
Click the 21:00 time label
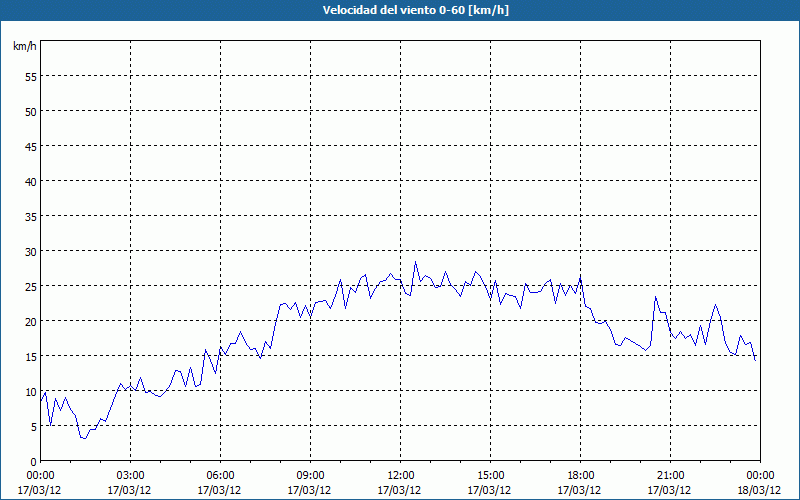[670, 476]
